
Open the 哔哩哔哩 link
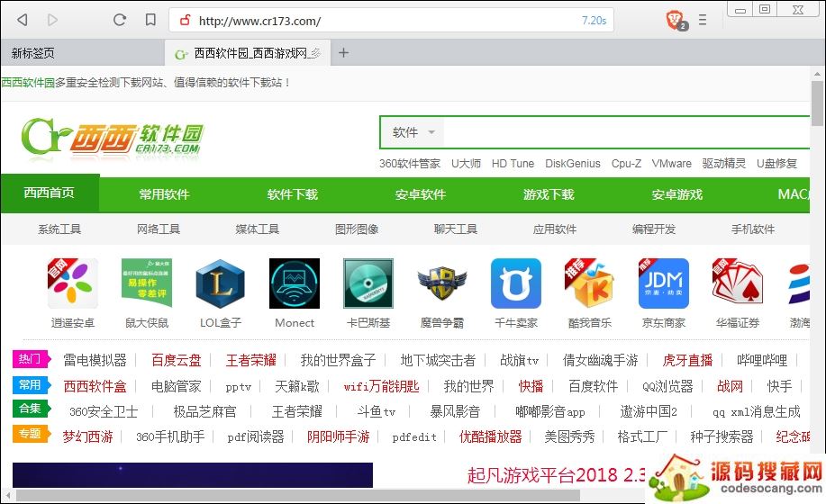pyautogui.click(x=762, y=360)
